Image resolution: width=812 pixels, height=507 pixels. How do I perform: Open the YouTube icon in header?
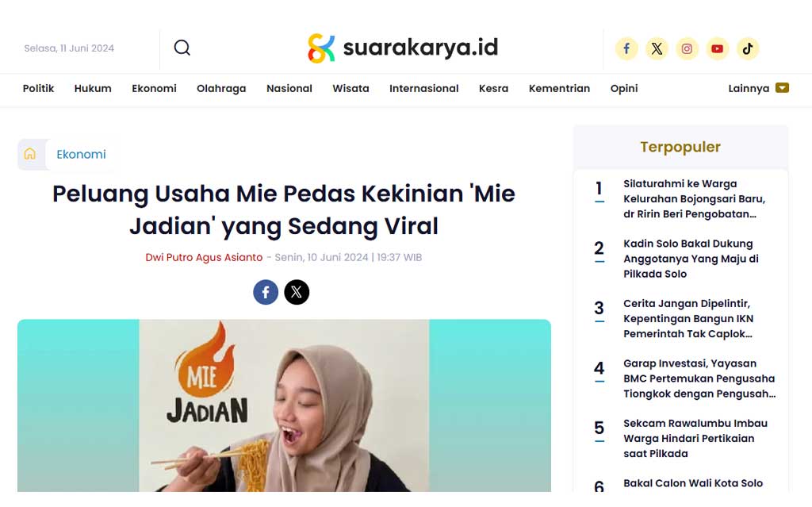tap(717, 48)
